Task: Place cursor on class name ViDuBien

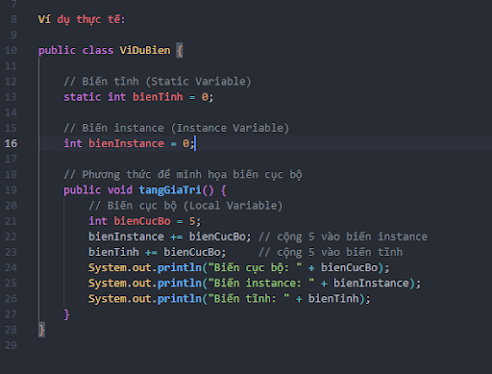Action: (145, 50)
